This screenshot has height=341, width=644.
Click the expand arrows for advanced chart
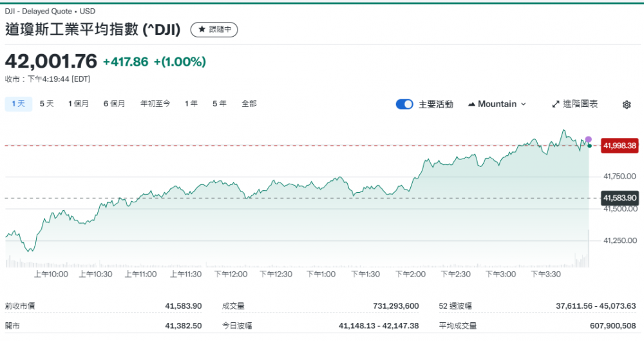(x=556, y=104)
